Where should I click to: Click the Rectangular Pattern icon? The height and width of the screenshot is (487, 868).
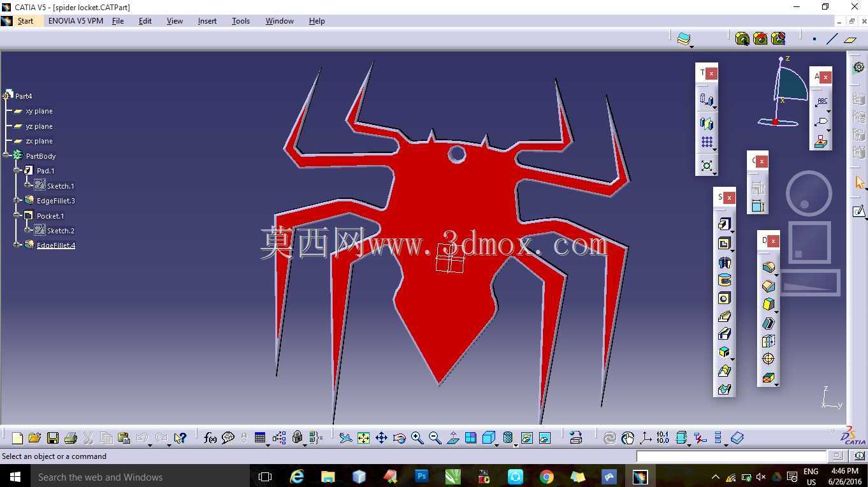(x=707, y=142)
